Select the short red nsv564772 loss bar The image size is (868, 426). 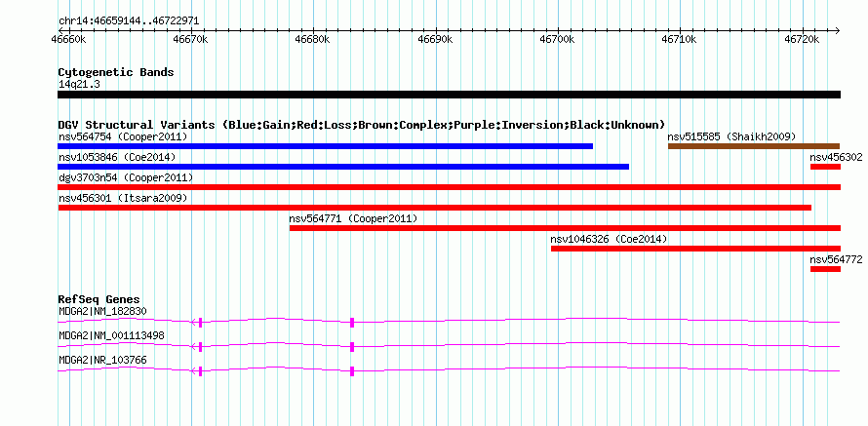point(825,269)
